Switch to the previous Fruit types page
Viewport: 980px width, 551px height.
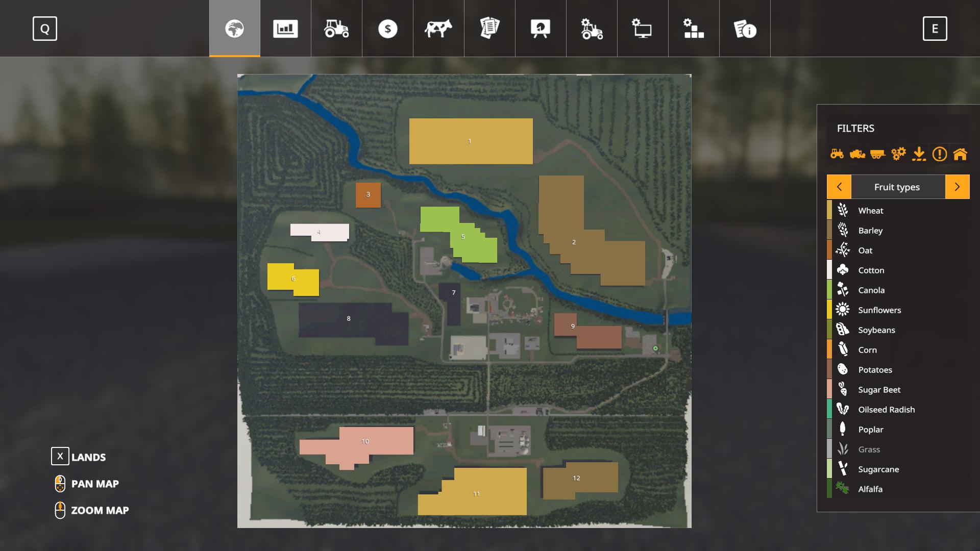(x=839, y=187)
